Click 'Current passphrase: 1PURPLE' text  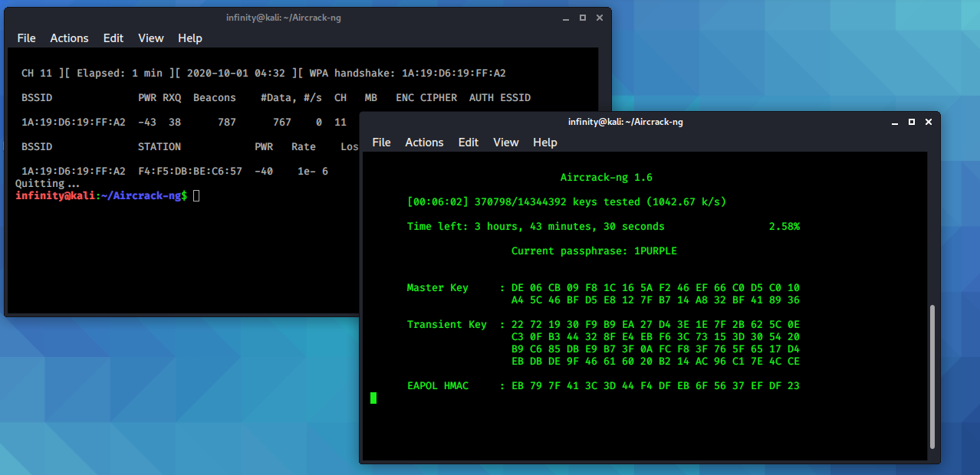click(x=594, y=251)
